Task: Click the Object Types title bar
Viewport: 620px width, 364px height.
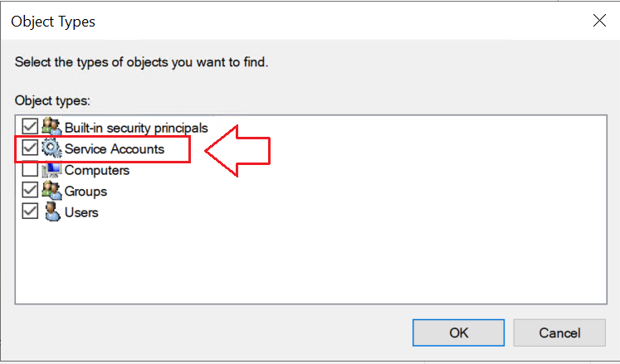Action: pyautogui.click(x=290, y=22)
